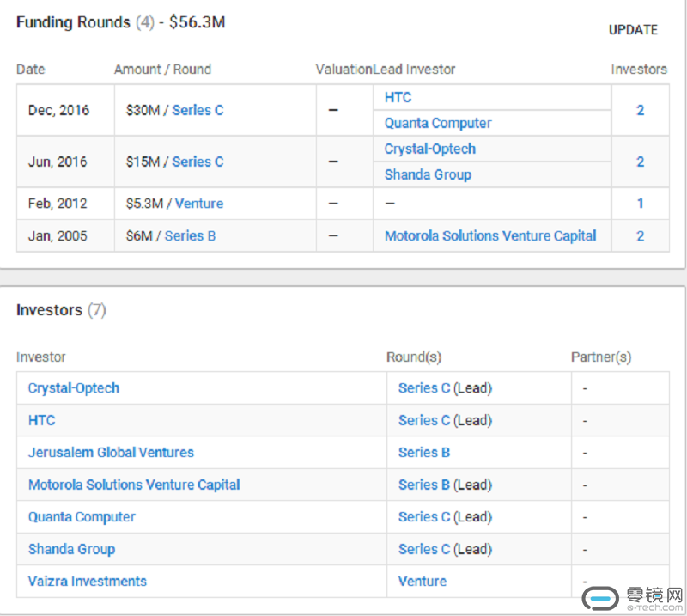This screenshot has width=687, height=616.
Task: Open HTC as lead investor in Funding Rounds table
Action: 398,97
